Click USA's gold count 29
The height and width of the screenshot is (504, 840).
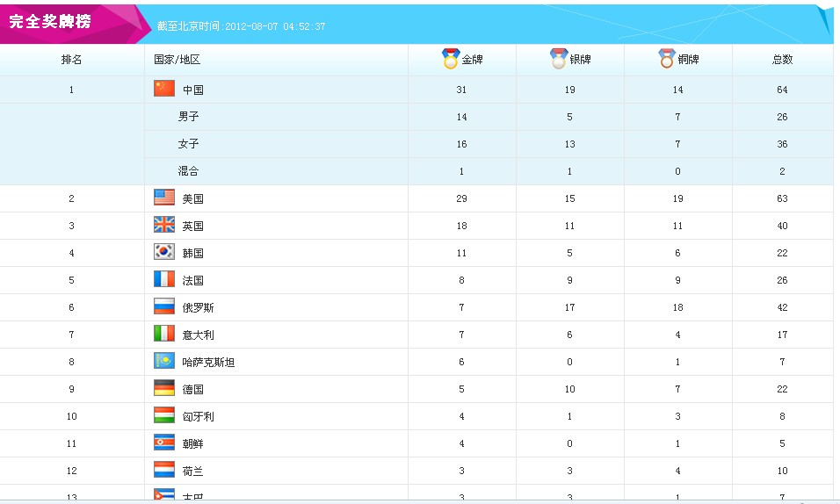tap(461, 198)
